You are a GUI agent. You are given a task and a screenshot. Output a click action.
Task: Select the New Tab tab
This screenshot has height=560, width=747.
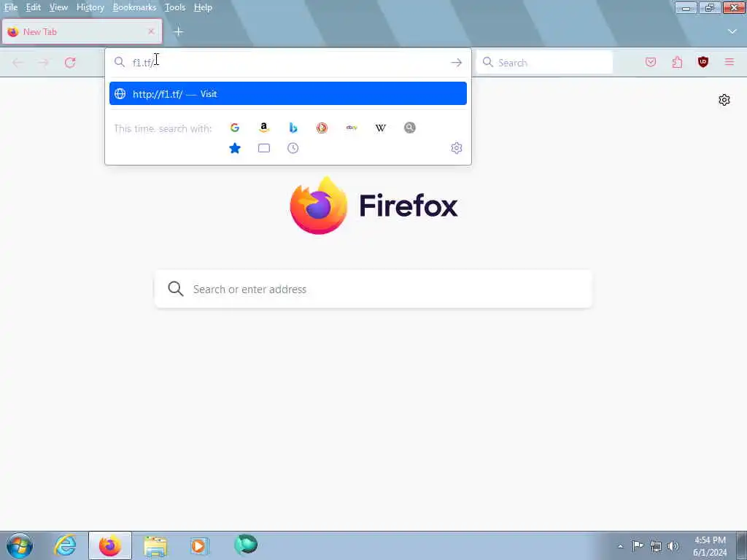point(82,31)
